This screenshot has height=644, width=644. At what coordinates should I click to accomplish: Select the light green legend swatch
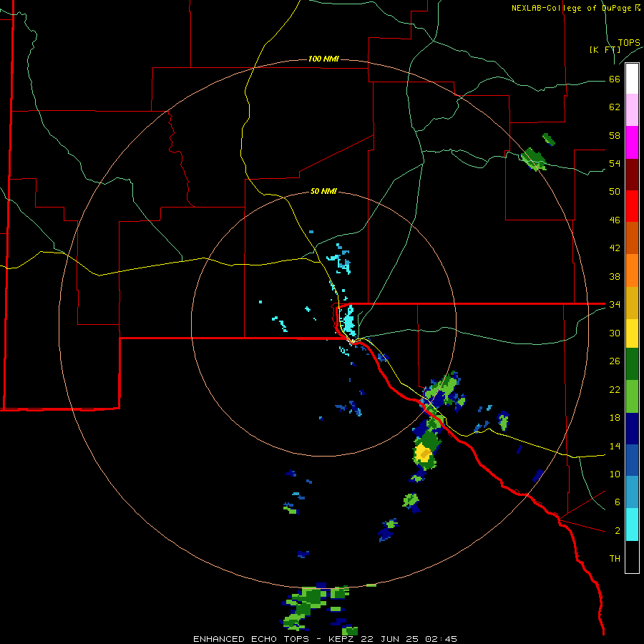coord(632,396)
